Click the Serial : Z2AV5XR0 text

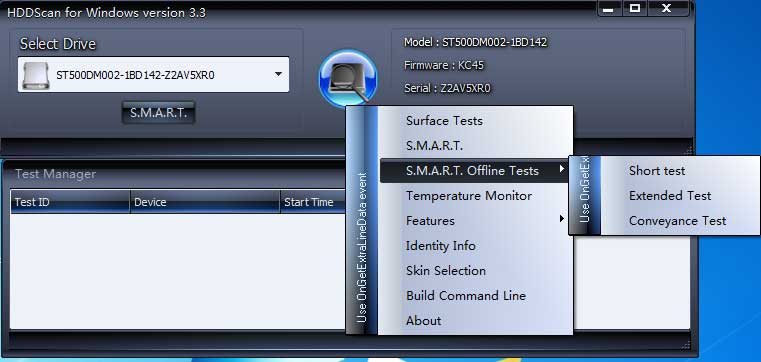pyautogui.click(x=447, y=88)
